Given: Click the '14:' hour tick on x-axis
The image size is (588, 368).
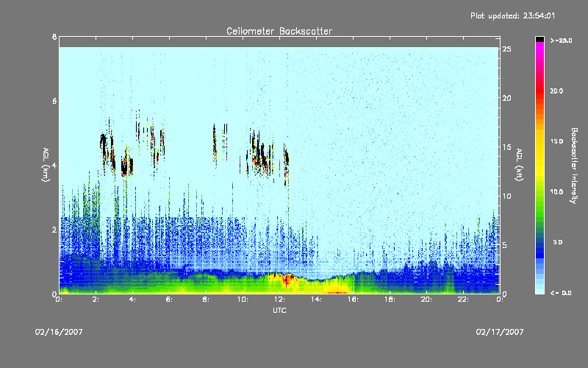Looking at the screenshot, I should 317,300.
